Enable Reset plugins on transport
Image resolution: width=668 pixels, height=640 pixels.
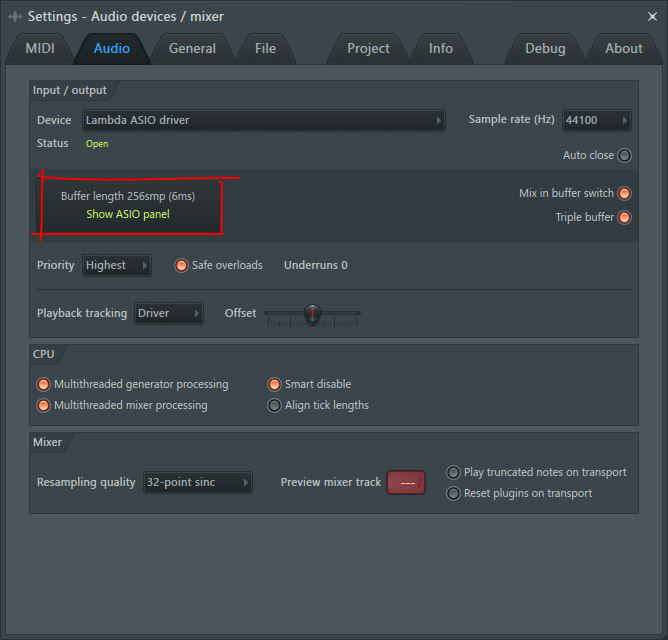(x=453, y=493)
